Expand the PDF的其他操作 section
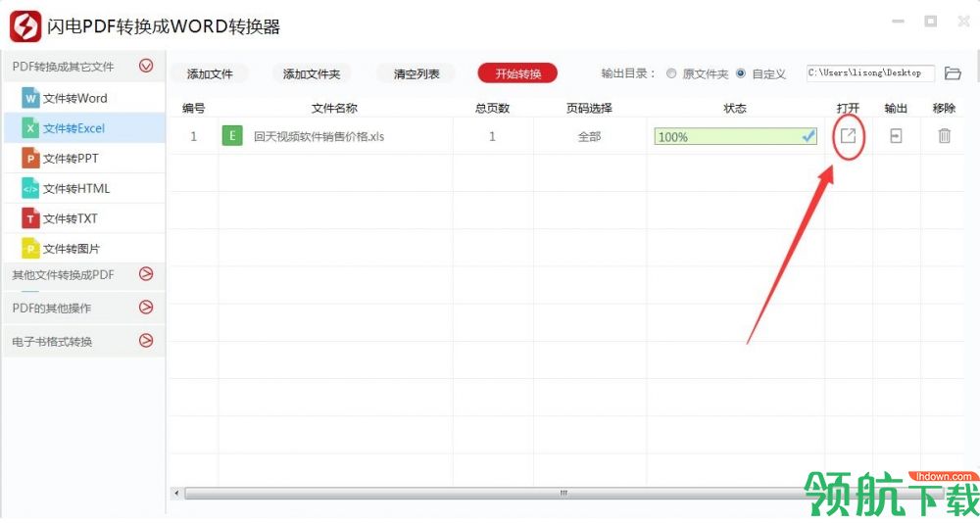980x523 pixels. point(146,307)
